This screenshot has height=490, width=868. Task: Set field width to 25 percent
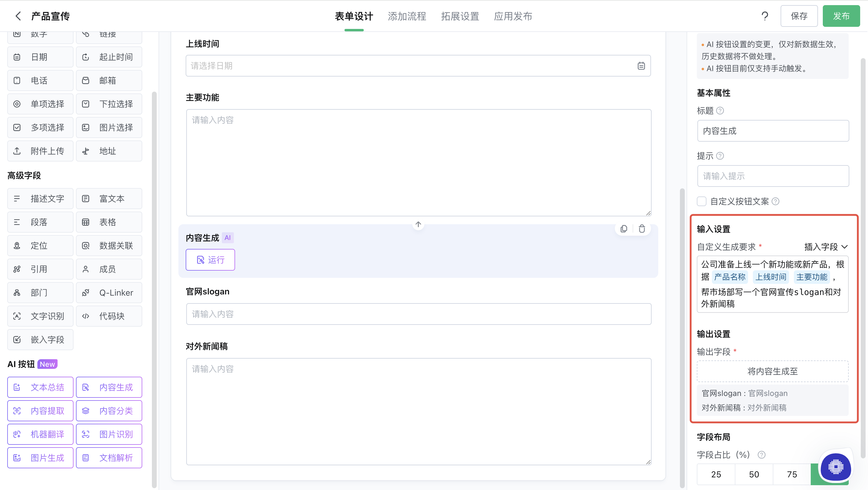tap(716, 474)
